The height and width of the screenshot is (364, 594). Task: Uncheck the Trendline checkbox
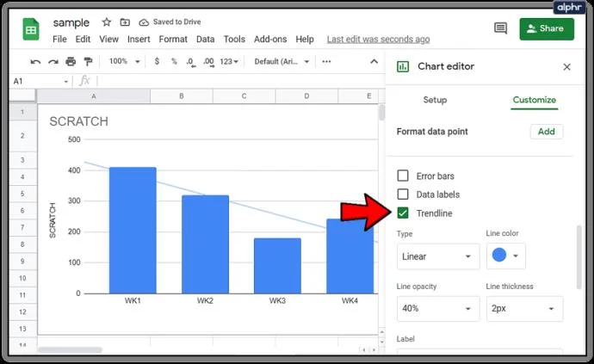(x=403, y=213)
